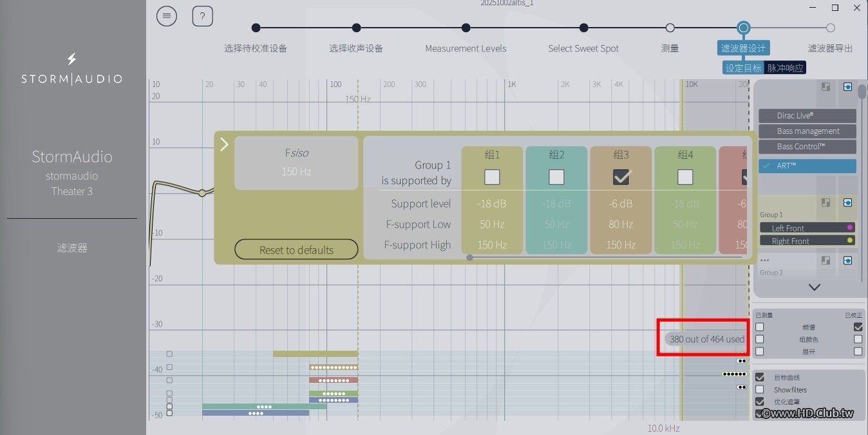Click the gray square icon in Group 2 row

point(826,261)
